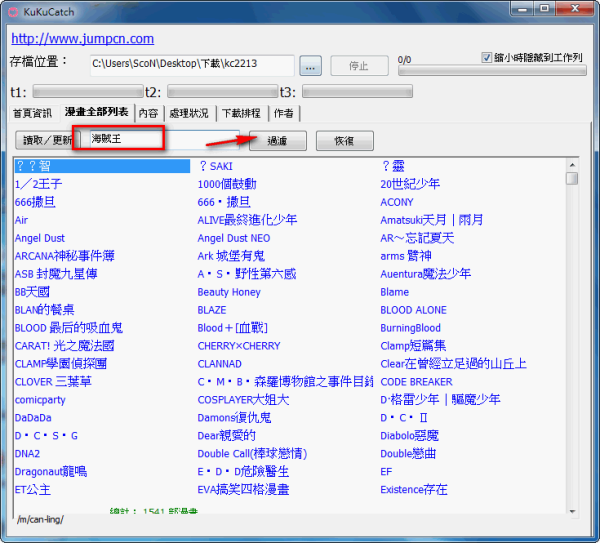This screenshot has height=543, width=600.
Task: Switch to the 處理狀況 tab
Action: tap(189, 113)
